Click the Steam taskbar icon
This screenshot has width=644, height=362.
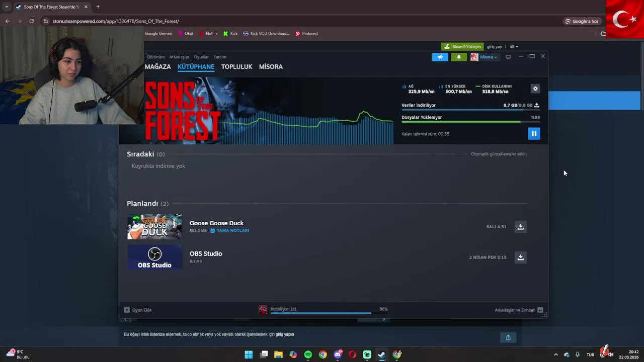pos(382,355)
